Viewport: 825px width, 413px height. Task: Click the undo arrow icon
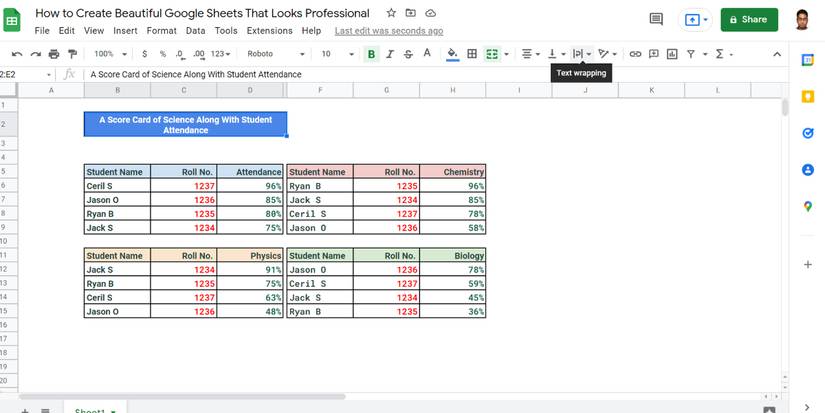coord(17,54)
